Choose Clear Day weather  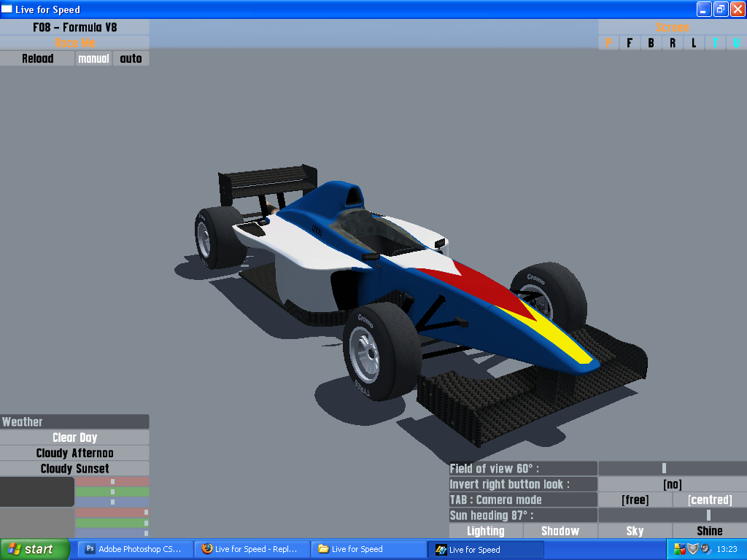(75, 437)
